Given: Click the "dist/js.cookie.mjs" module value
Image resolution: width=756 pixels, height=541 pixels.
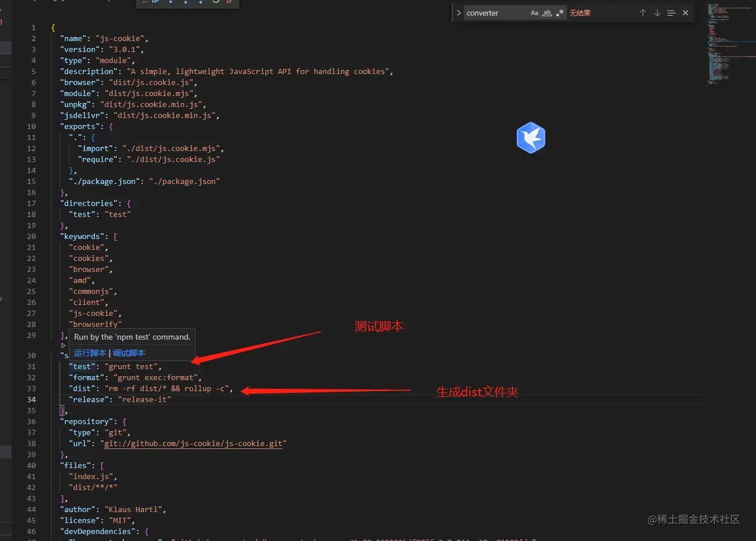Looking at the screenshot, I should tap(149, 94).
